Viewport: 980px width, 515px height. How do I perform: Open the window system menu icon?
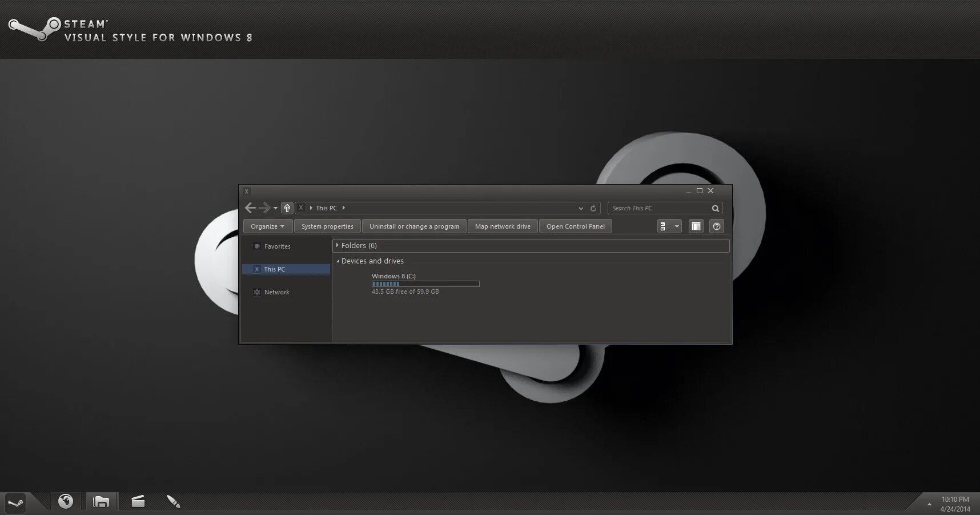pyautogui.click(x=247, y=191)
